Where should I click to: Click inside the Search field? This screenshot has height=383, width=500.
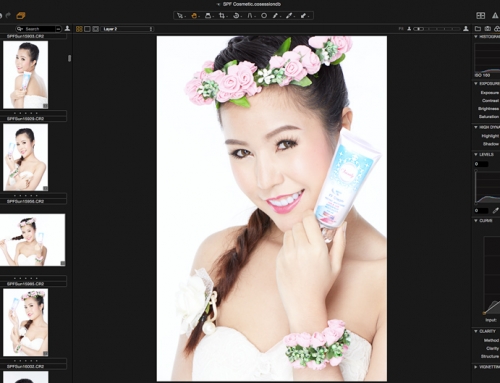point(38,29)
